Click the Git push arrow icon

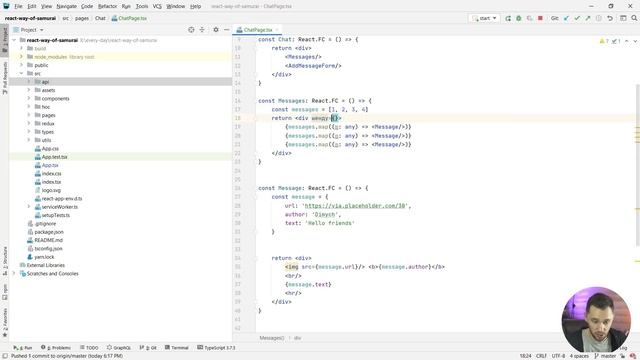(588, 18)
